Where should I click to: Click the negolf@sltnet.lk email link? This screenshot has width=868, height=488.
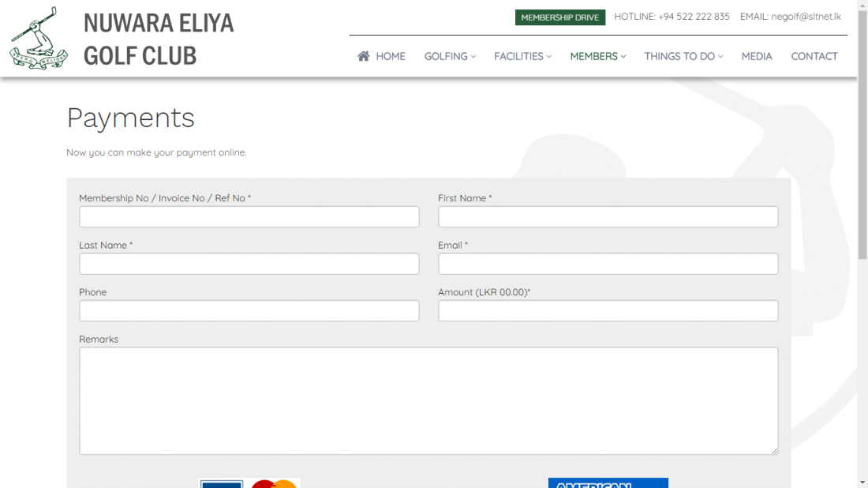[806, 17]
